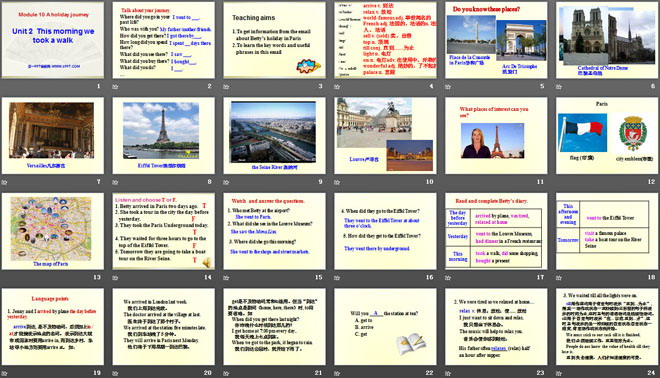This screenshot has height=378, width=660.
Task: Click the slide number label '13'
Action: click(x=97, y=277)
